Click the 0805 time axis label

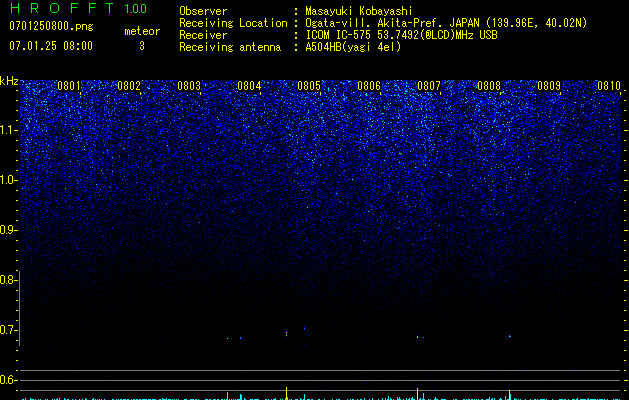click(309, 85)
